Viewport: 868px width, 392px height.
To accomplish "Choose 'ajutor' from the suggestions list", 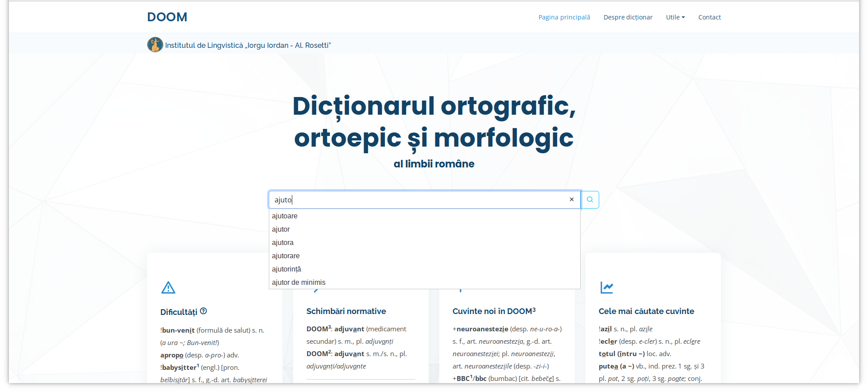I will click(x=281, y=229).
